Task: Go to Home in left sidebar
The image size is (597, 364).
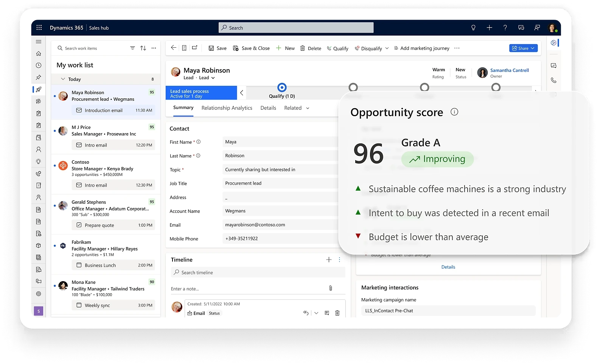Action: [39, 54]
